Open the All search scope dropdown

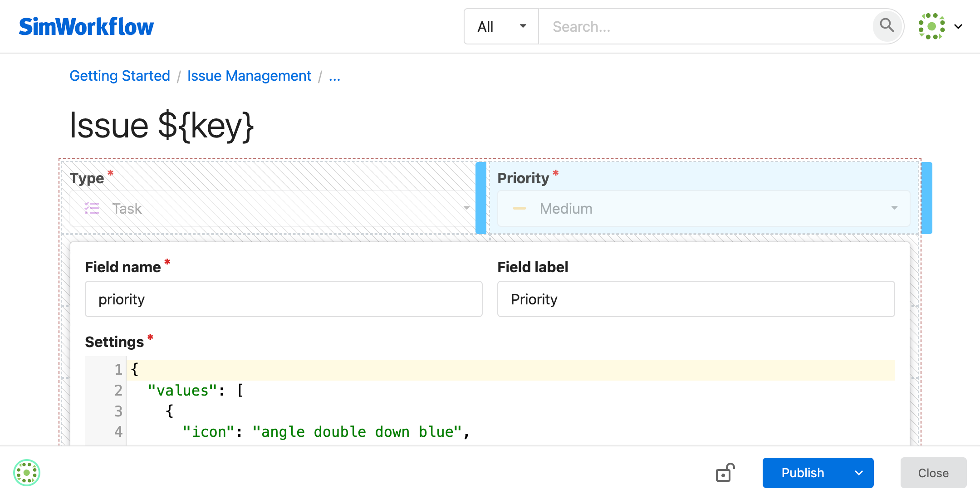coord(501,27)
